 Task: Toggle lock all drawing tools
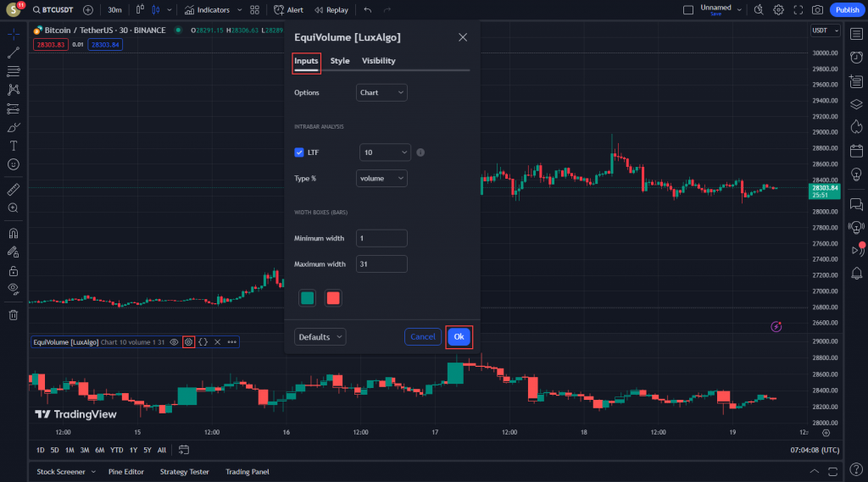14,270
